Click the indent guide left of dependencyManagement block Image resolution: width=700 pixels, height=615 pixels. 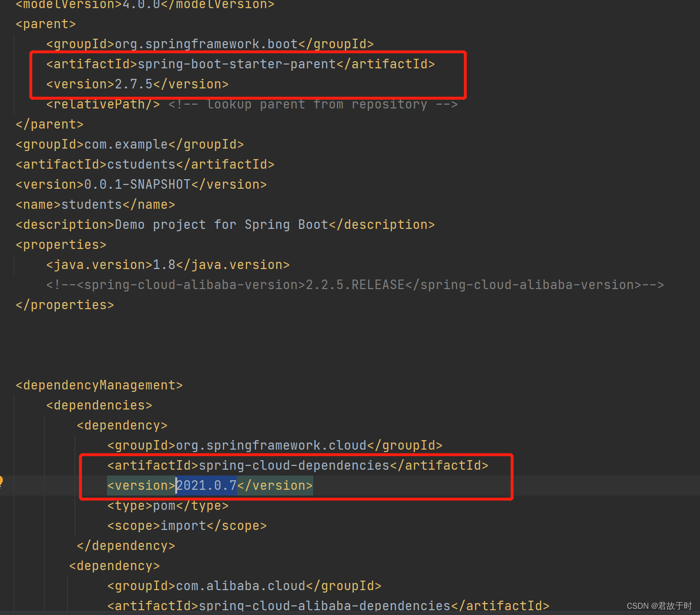click(x=14, y=430)
